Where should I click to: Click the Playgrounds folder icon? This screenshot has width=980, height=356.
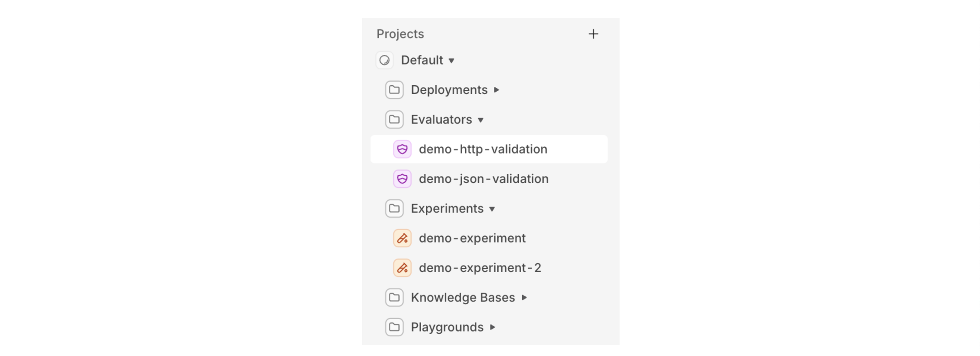tap(394, 327)
